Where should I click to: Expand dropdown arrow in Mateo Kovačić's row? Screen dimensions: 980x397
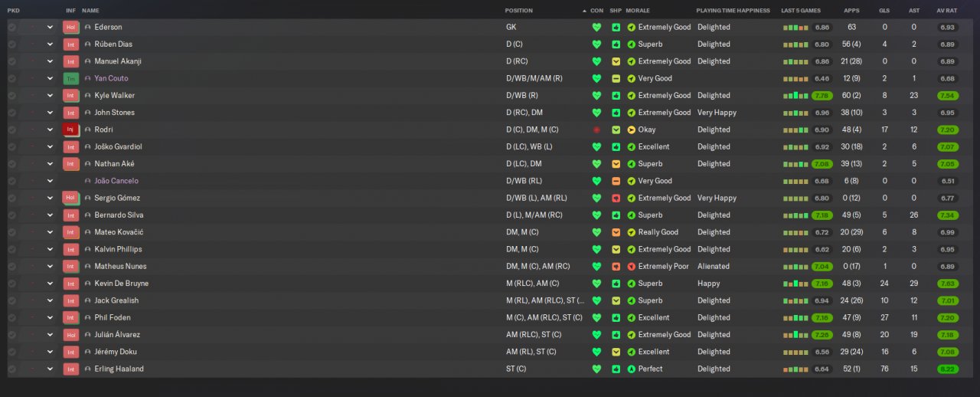51,232
